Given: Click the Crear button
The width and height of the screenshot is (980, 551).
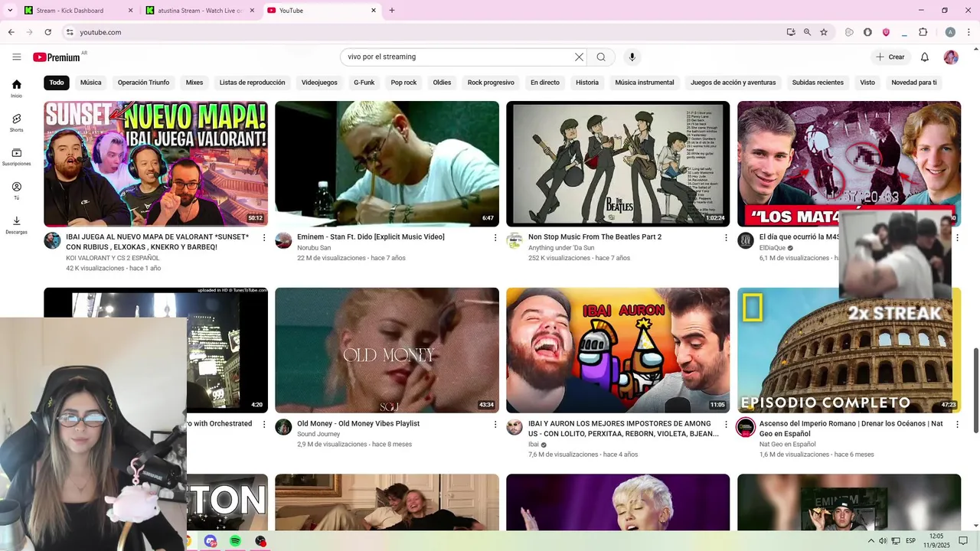Looking at the screenshot, I should [x=890, y=57].
